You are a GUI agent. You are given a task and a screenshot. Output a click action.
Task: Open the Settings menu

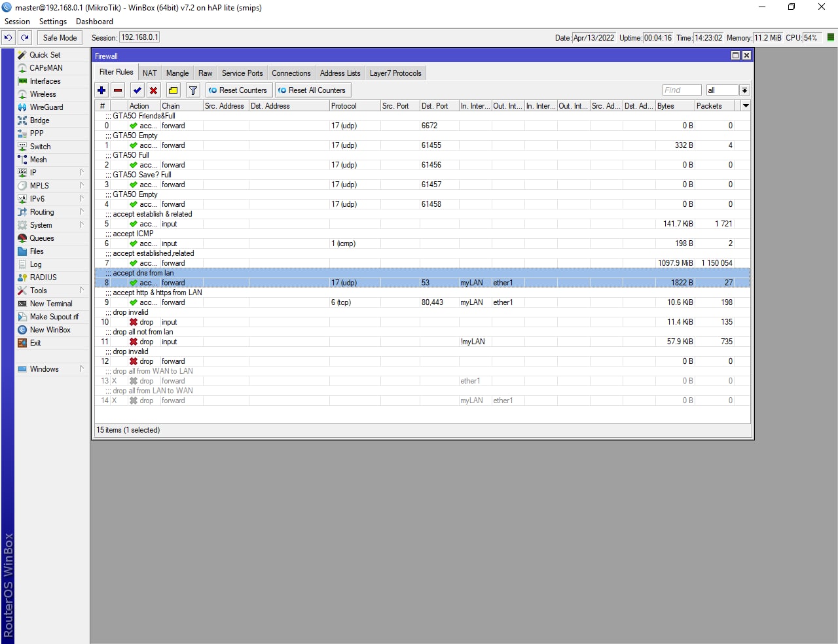pos(53,22)
